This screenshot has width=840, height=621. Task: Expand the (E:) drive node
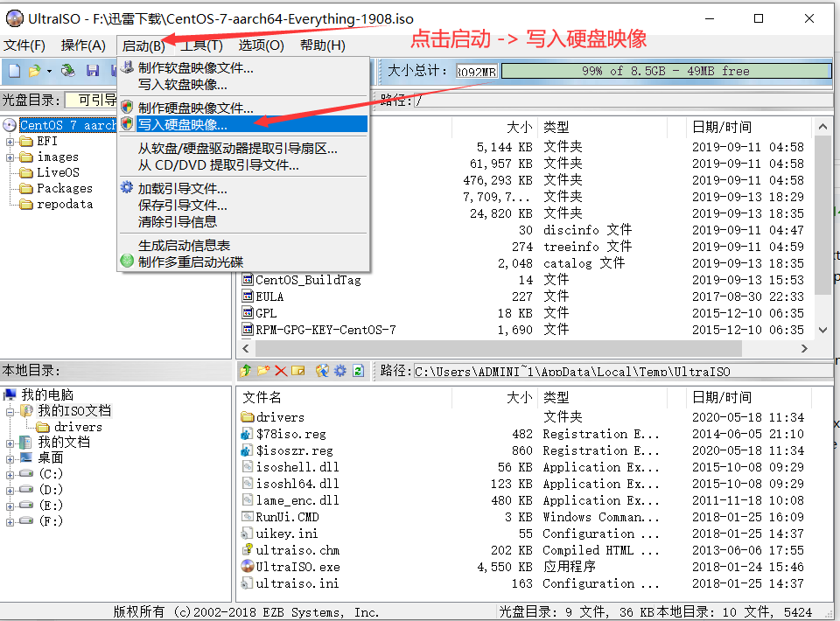pyautogui.click(x=10, y=506)
